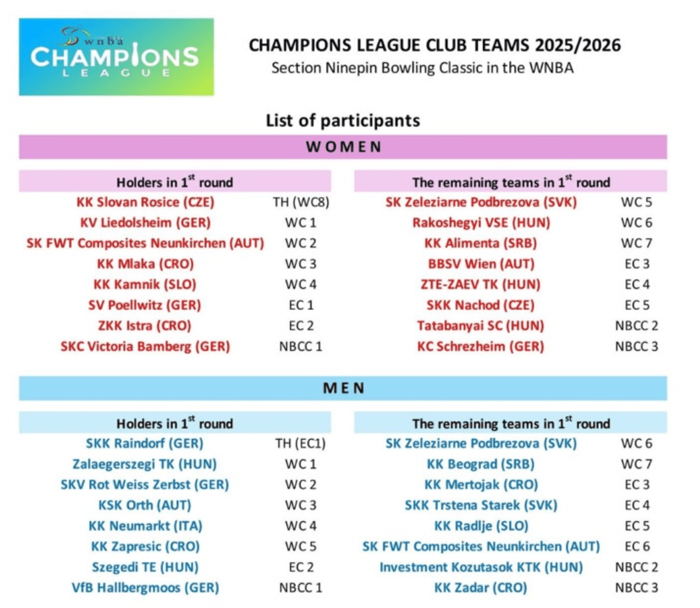The width and height of the screenshot is (700, 608).
Task: Click the WOMEN section header bar
Action: (343, 147)
